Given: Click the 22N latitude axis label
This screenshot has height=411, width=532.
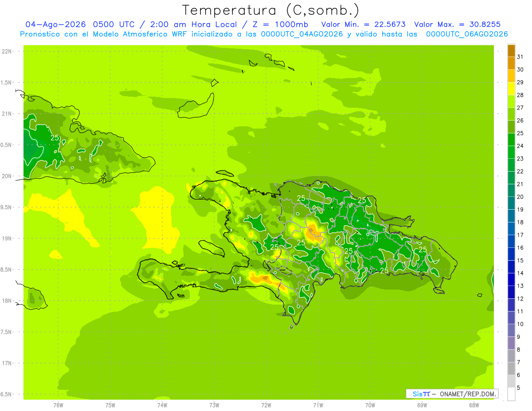Looking at the screenshot, I should 7,51.
